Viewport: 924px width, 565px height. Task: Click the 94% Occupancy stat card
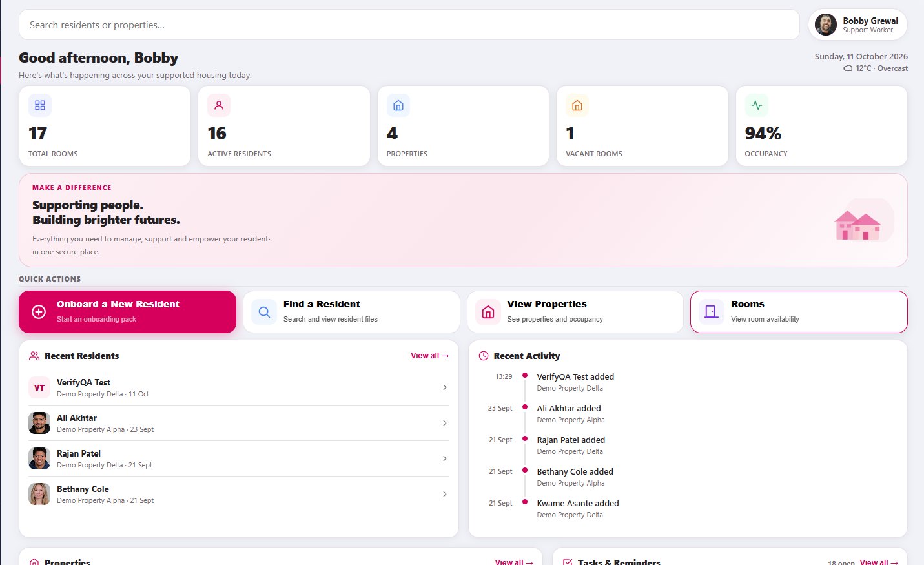[x=821, y=126]
